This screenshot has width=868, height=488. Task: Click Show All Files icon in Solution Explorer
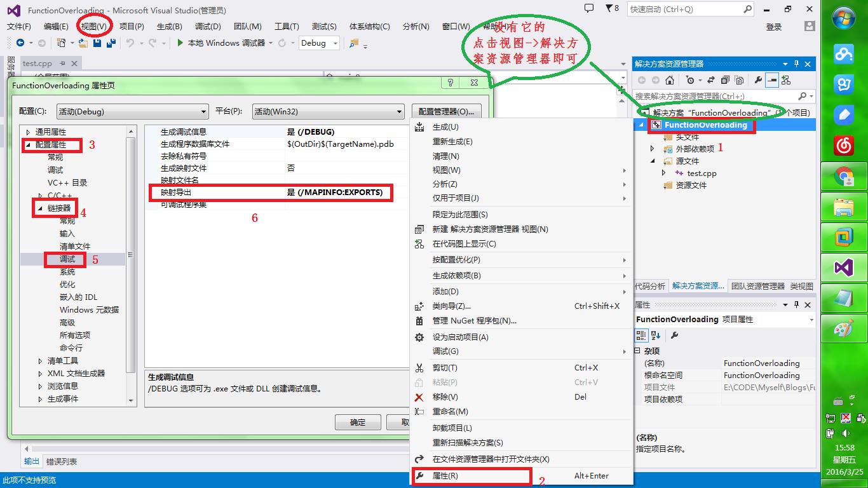point(739,80)
